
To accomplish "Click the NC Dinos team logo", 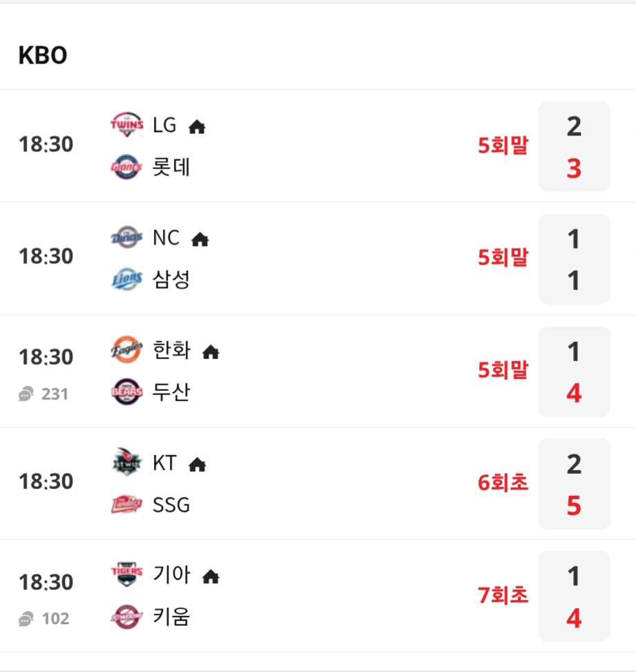I will [x=127, y=237].
